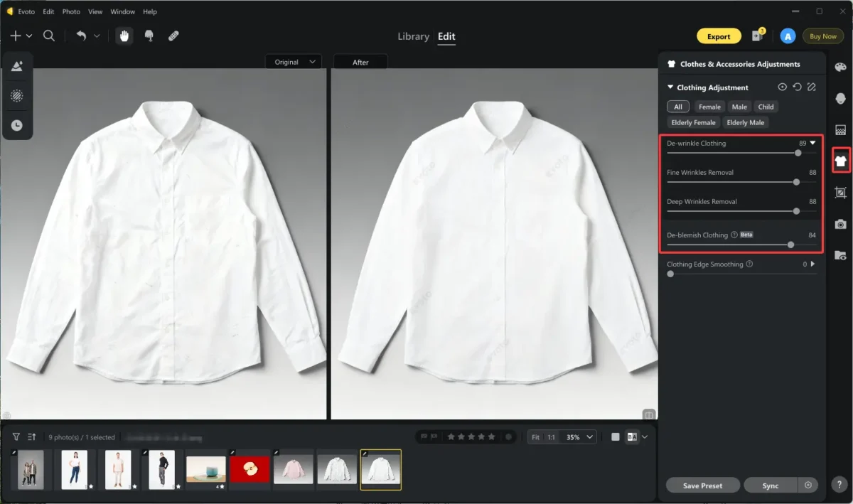Select the Hand pan tool
The width and height of the screenshot is (853, 504).
coord(124,36)
